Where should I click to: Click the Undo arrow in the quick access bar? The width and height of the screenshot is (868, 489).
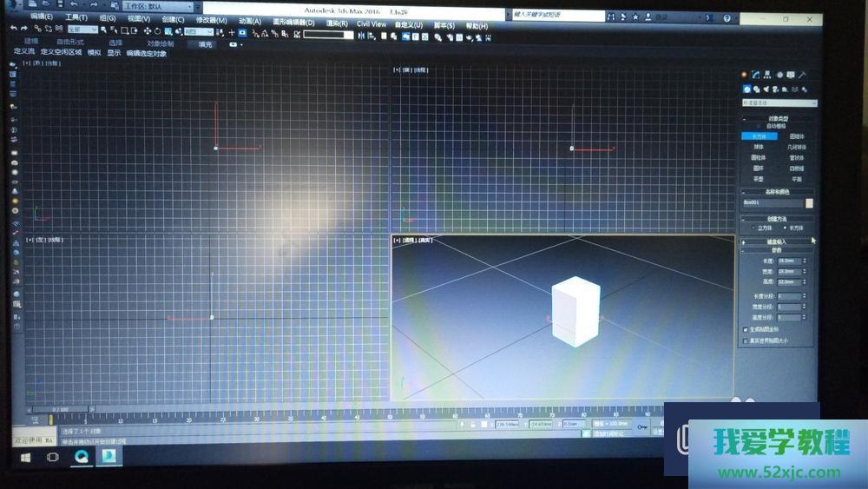pos(73,4)
